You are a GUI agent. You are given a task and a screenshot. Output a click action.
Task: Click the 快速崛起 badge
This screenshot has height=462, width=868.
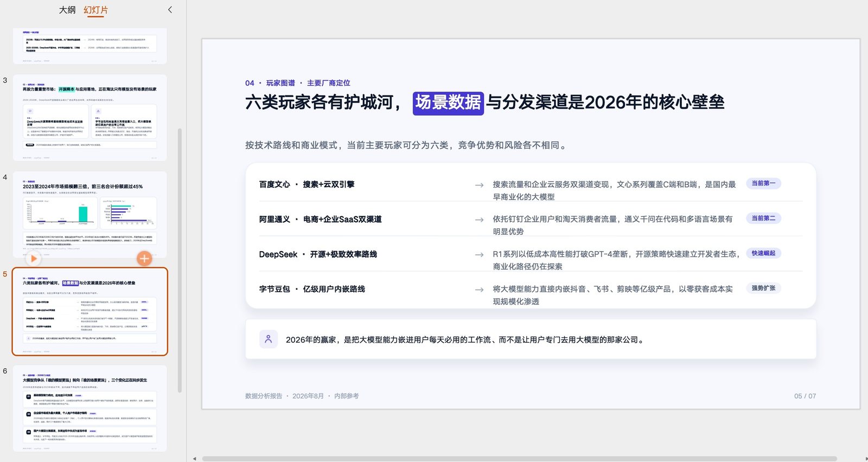[x=763, y=253]
